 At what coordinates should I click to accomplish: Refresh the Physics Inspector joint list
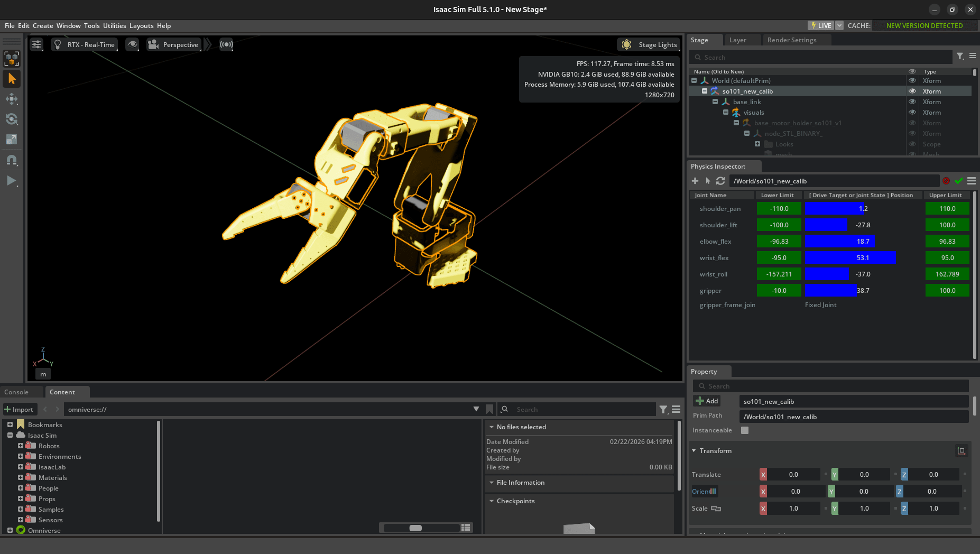coord(720,181)
